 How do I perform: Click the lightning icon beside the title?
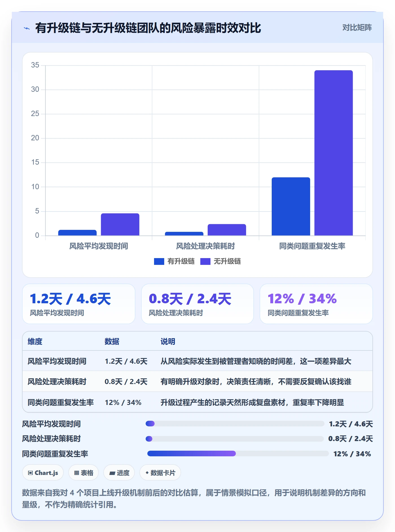pyautogui.click(x=27, y=28)
